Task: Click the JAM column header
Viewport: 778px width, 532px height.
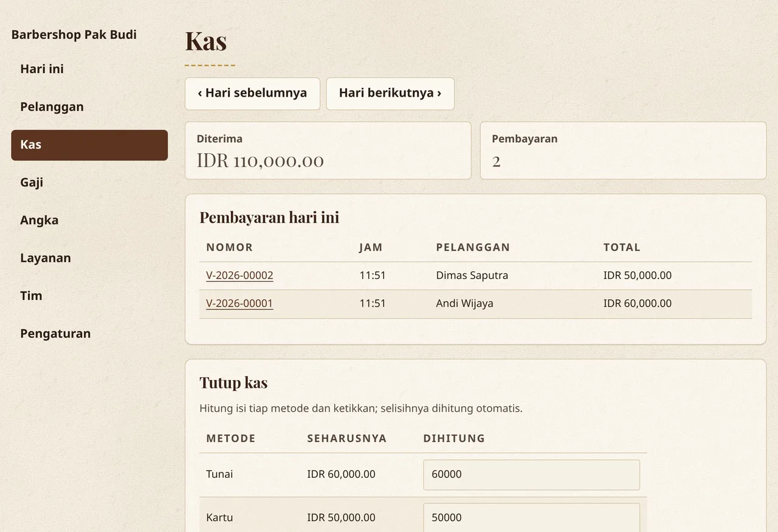Action: click(371, 247)
